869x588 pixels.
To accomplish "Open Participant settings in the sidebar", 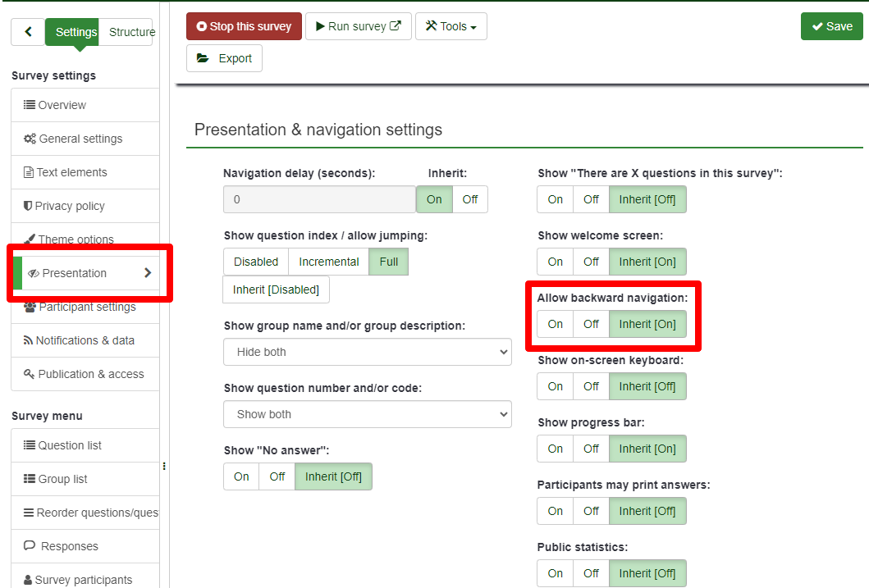I will (x=86, y=308).
